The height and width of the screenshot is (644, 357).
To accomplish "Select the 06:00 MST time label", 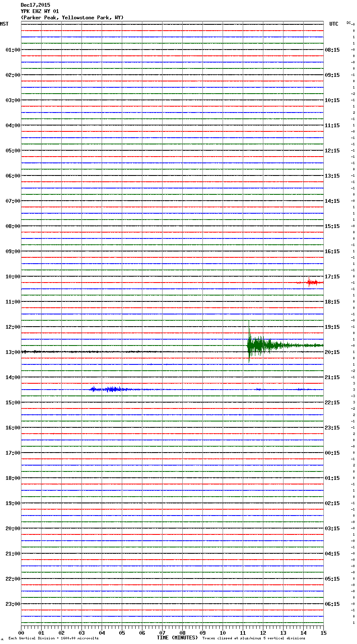I will pos(13,176).
